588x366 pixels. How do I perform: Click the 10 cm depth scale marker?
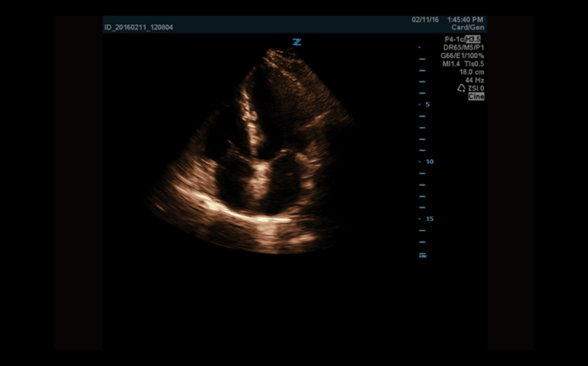click(x=429, y=161)
